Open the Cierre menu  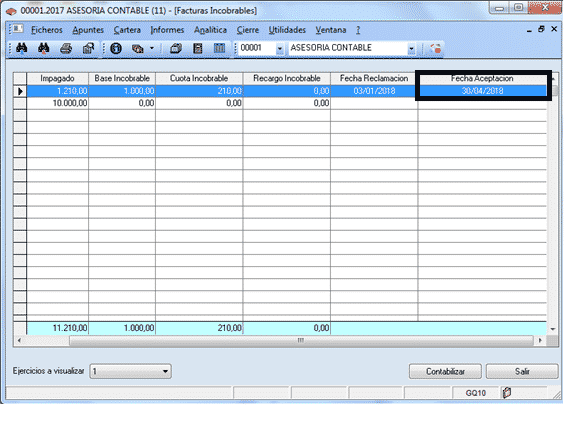tap(248, 30)
